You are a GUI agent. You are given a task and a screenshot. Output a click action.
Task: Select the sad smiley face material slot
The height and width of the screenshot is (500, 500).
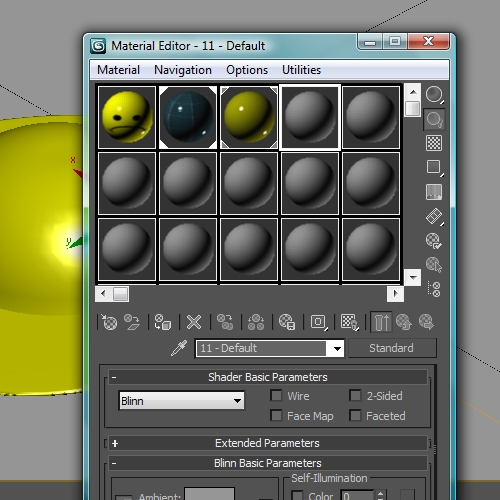point(127,117)
